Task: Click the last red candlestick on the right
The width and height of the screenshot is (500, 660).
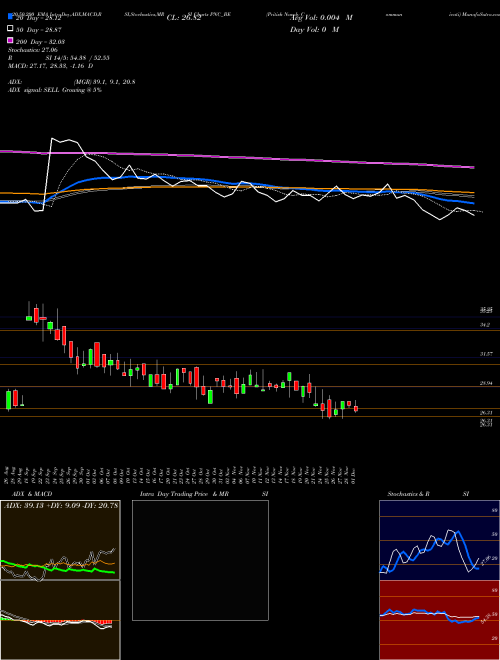Action: point(356,408)
